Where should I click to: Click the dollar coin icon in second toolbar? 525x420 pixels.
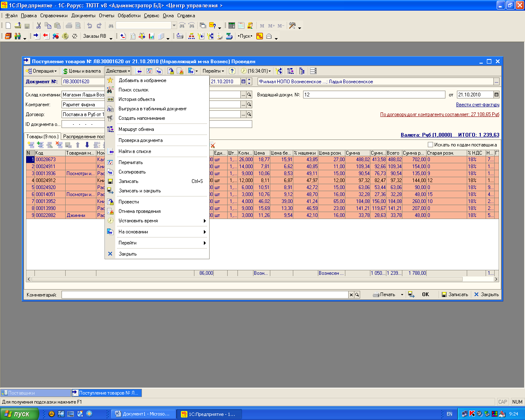coord(65,36)
